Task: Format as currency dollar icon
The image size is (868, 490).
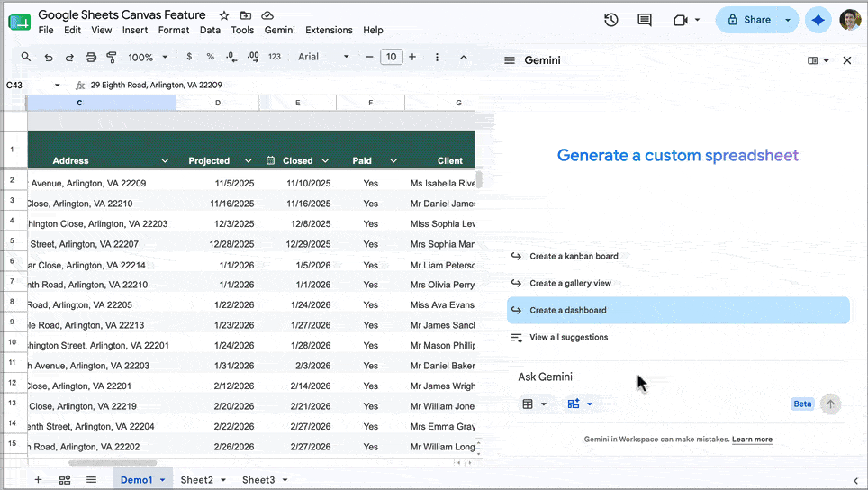Action: [189, 57]
